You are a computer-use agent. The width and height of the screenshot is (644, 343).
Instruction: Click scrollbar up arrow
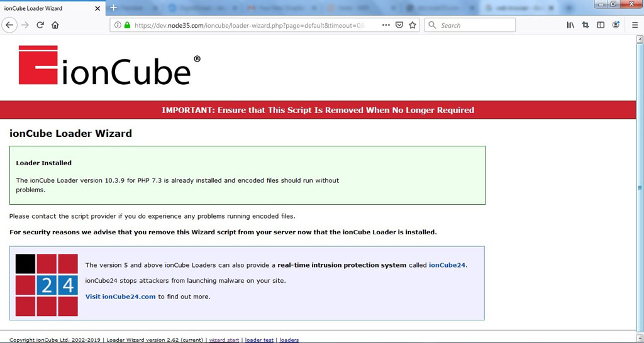coord(640,40)
